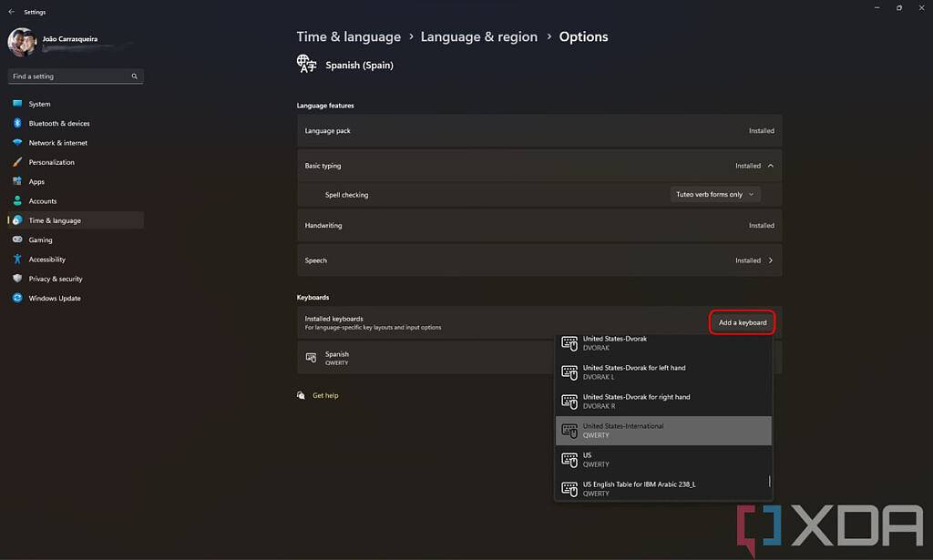933x560 pixels.
Task: Go to Network & internet label
Action: [x=57, y=143]
